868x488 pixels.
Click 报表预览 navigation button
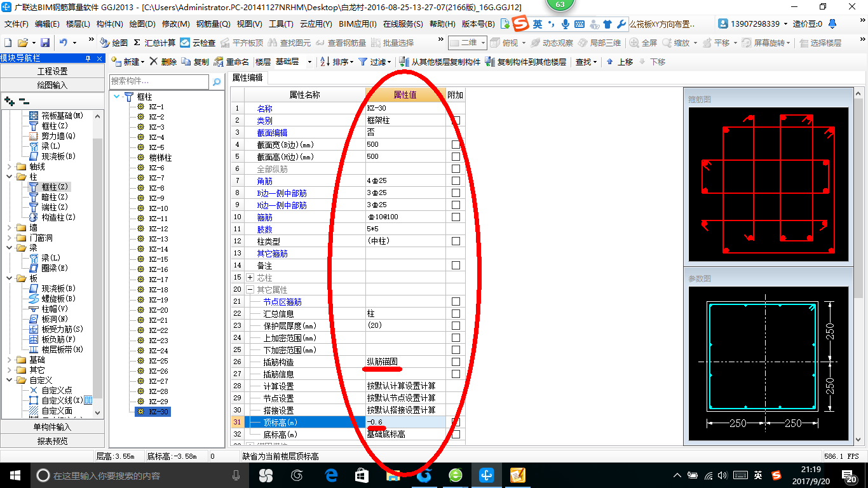[52, 441]
